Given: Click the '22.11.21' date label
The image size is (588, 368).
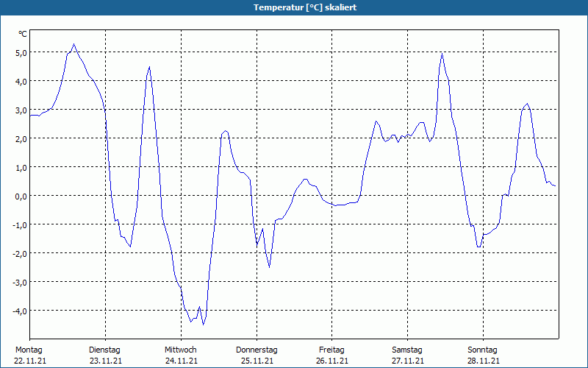Looking at the screenshot, I should click(30, 361).
